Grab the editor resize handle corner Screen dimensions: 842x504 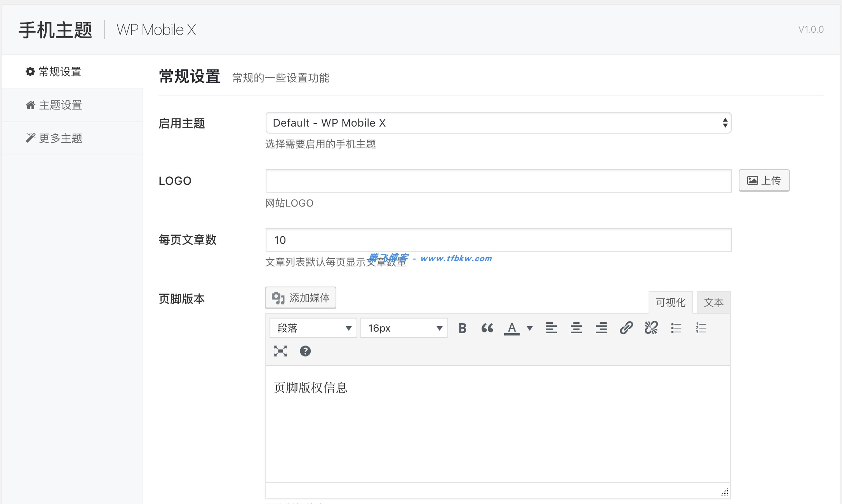point(725,492)
